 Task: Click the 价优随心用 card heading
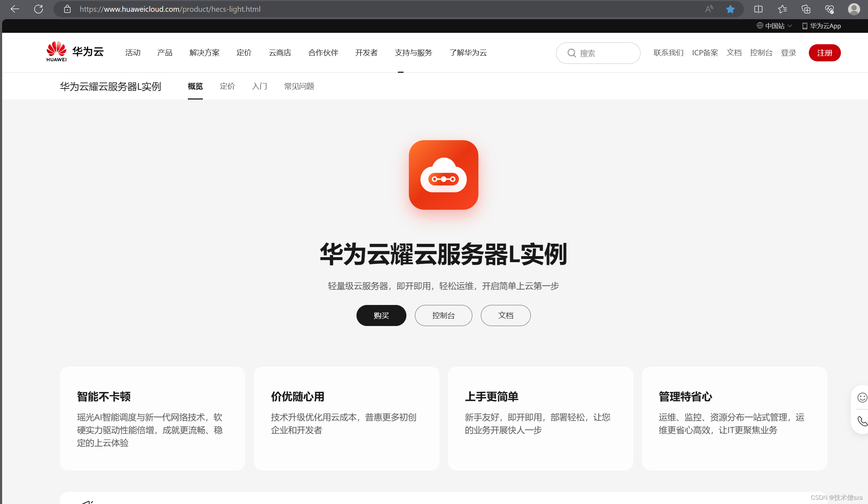pyautogui.click(x=298, y=396)
